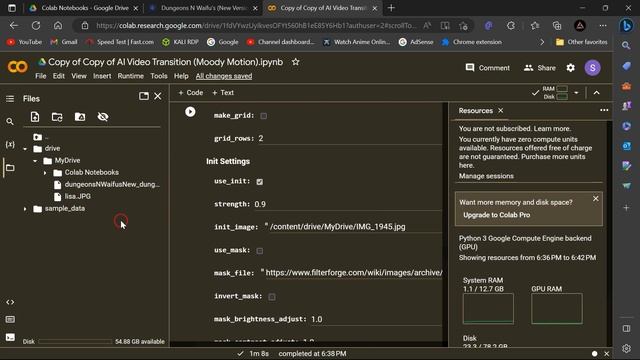
Task: Open the command palette icon
Action: tap(10, 319)
